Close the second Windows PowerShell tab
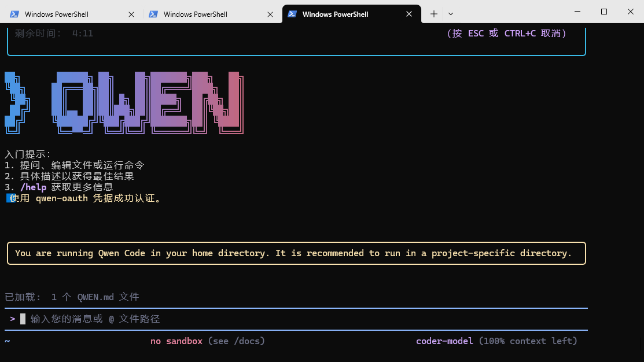 [270, 14]
